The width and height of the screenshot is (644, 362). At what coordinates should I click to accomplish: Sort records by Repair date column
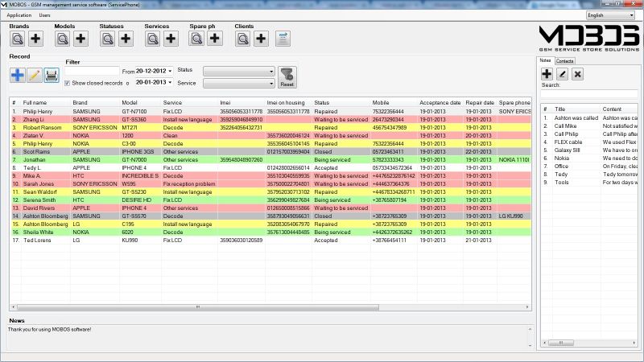coord(480,103)
